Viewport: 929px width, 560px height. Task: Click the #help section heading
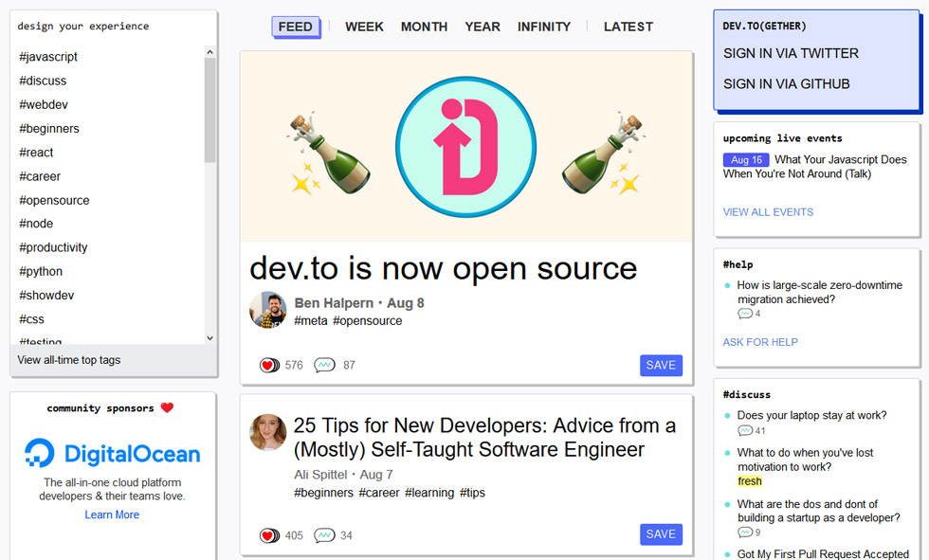pos(738,264)
